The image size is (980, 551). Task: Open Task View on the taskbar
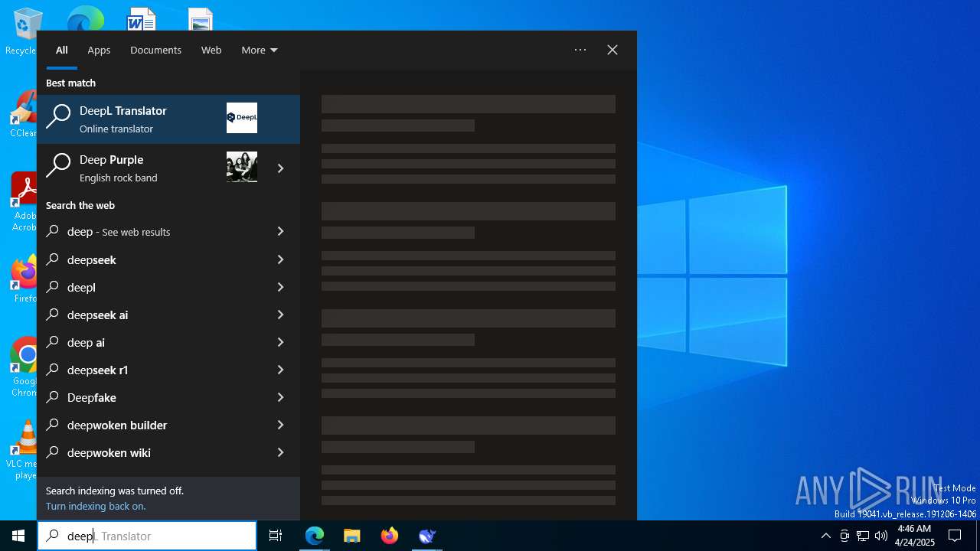point(276,536)
